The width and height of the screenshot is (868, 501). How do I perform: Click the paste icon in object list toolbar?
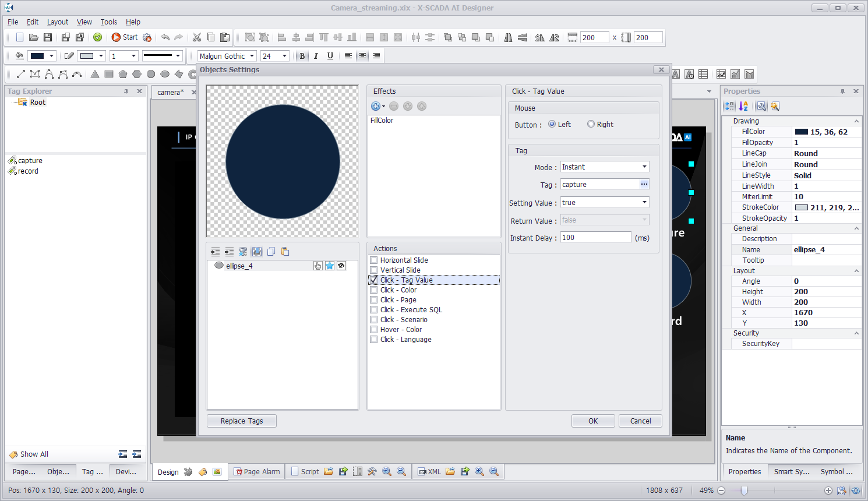[x=285, y=252]
